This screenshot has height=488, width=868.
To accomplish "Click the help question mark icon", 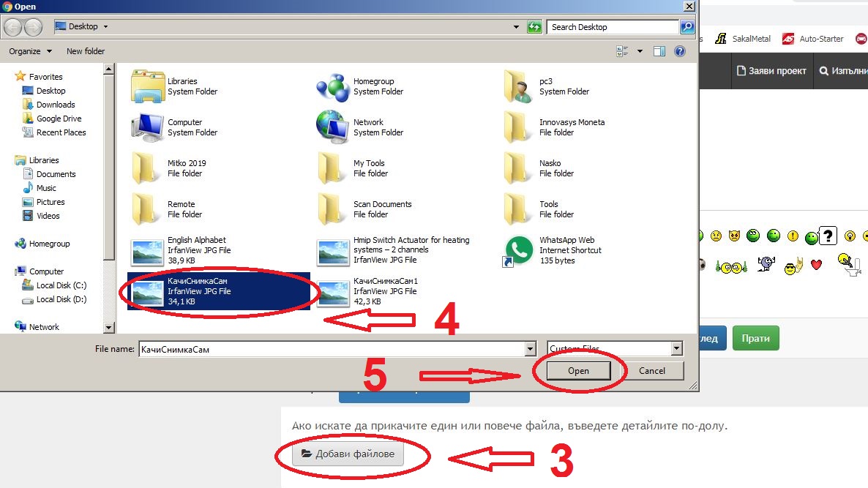I will (680, 51).
